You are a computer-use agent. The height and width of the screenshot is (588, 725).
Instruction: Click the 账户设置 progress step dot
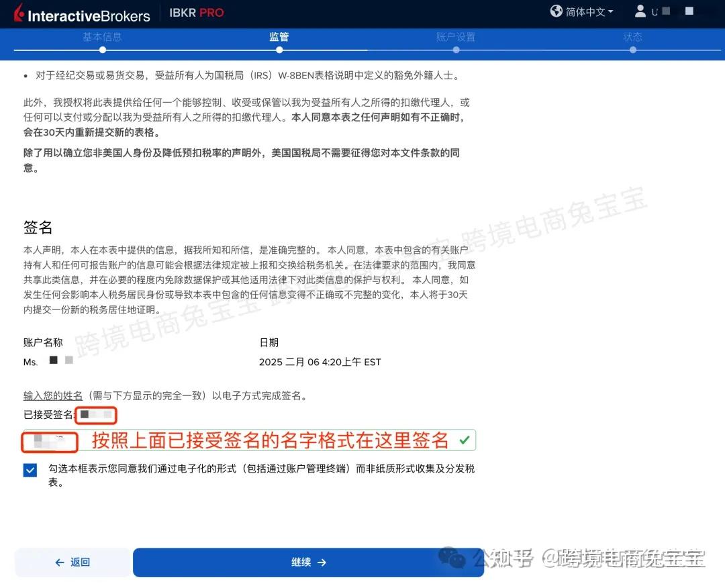456,49
